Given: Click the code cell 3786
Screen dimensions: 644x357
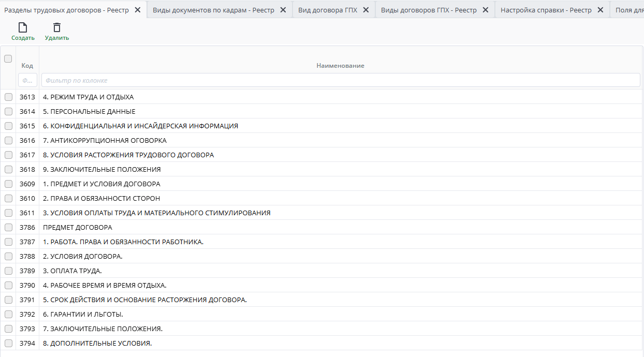Looking at the screenshot, I should (27, 227).
